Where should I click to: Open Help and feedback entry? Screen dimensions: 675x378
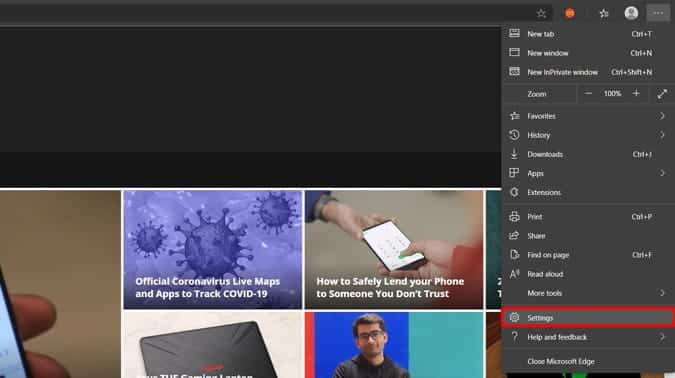click(x=588, y=337)
